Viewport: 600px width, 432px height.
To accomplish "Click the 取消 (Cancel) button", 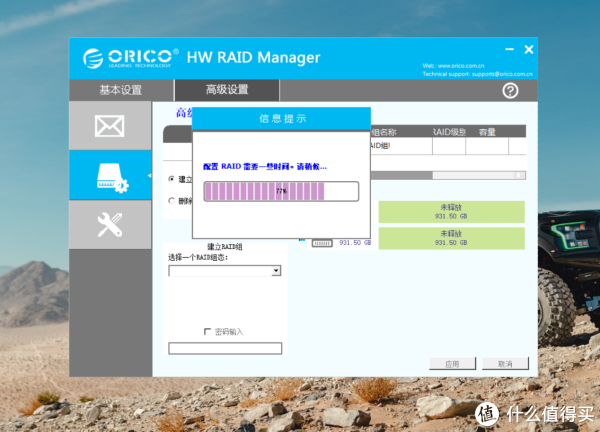I will (504, 363).
